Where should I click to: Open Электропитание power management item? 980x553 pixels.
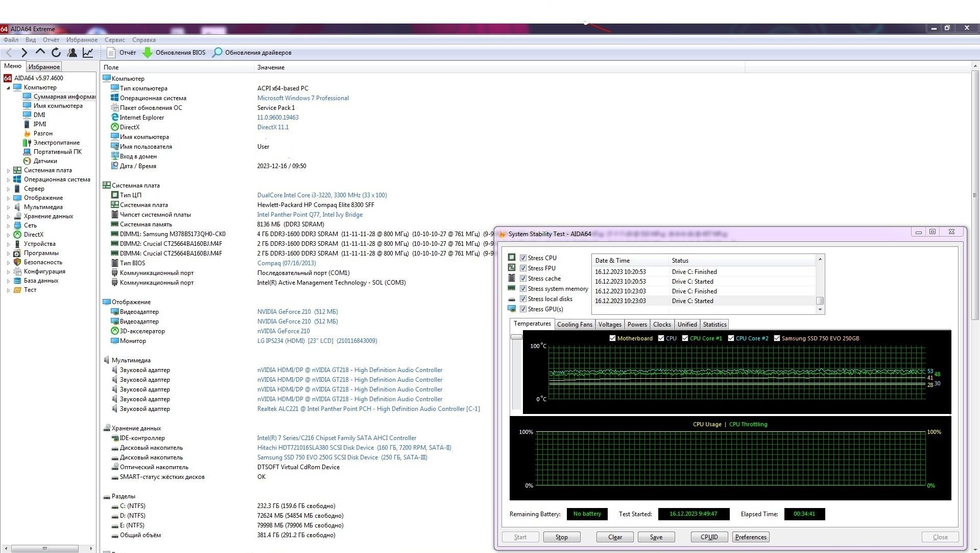tap(57, 143)
